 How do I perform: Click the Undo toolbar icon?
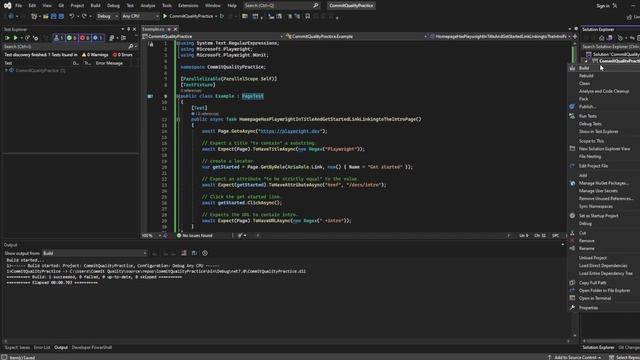(71, 16)
